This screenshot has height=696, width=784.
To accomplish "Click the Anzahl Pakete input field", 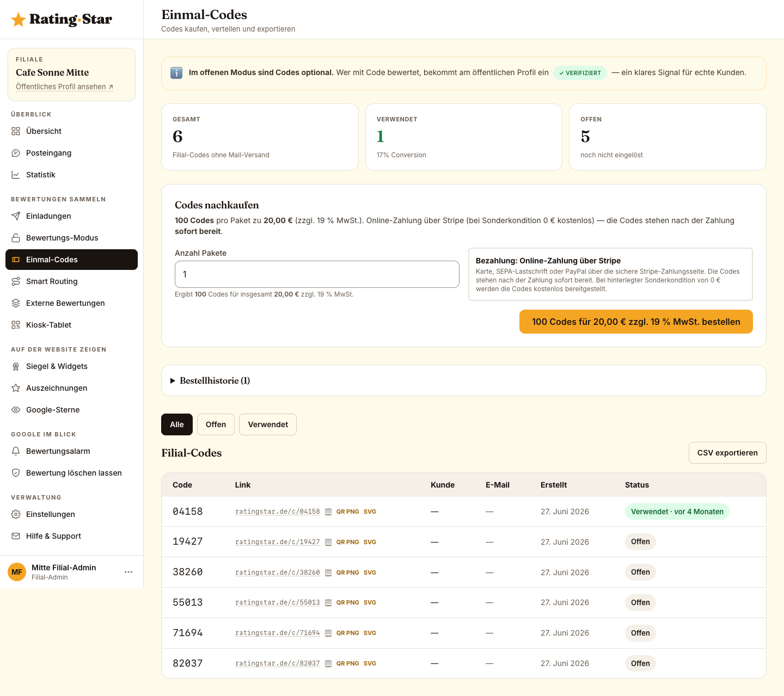I will coord(317,274).
